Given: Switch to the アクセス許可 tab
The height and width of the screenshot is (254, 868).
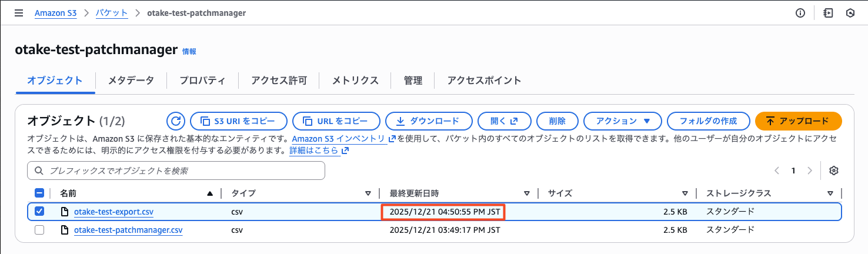Looking at the screenshot, I should click(x=279, y=81).
